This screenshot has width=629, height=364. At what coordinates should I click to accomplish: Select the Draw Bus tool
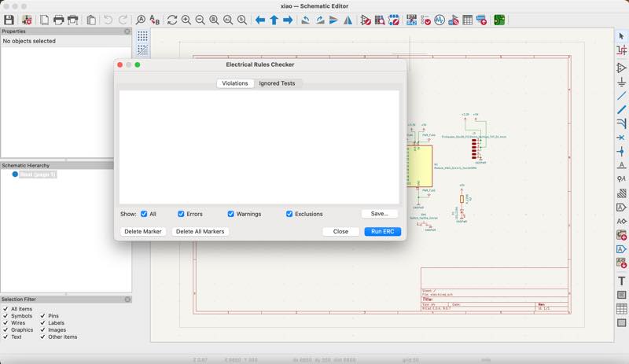621,109
